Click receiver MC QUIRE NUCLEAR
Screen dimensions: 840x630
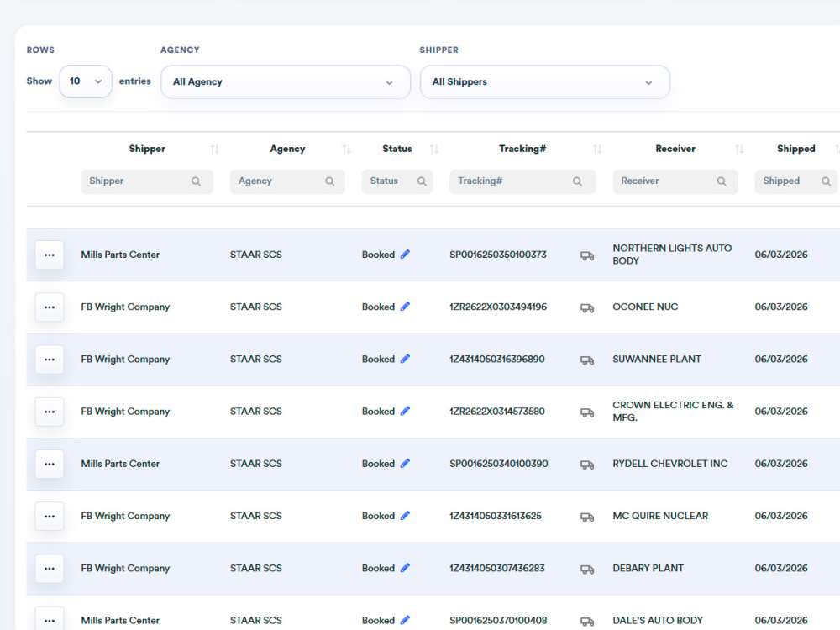click(x=660, y=516)
